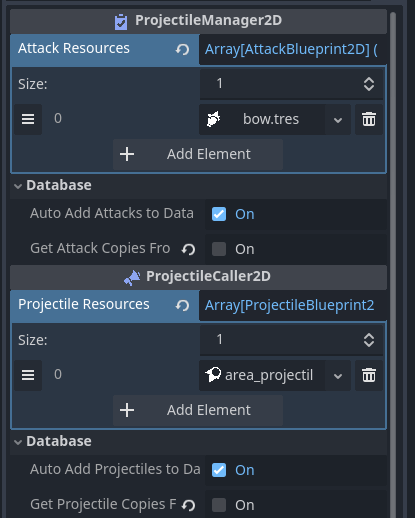Collapse Database section under ProjectileCaller2D

[53, 441]
